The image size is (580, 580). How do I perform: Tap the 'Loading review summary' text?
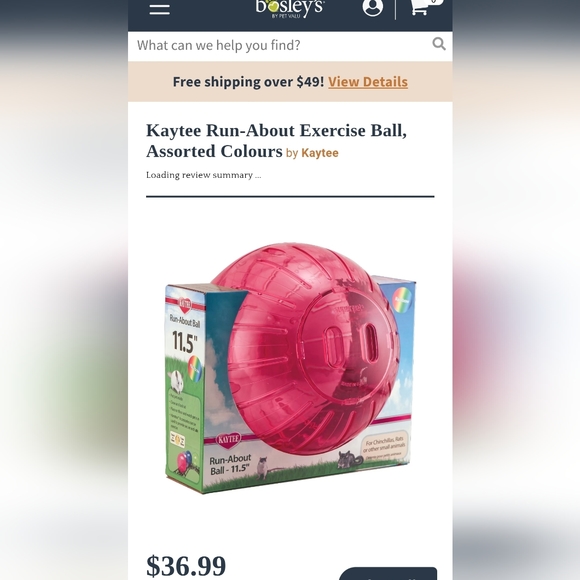[203, 175]
